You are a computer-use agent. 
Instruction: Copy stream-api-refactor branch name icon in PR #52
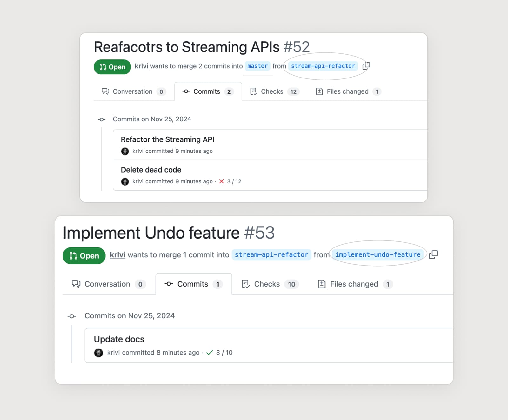[x=366, y=66]
